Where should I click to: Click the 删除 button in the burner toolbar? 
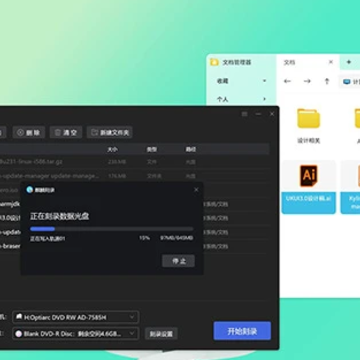[x=29, y=132]
